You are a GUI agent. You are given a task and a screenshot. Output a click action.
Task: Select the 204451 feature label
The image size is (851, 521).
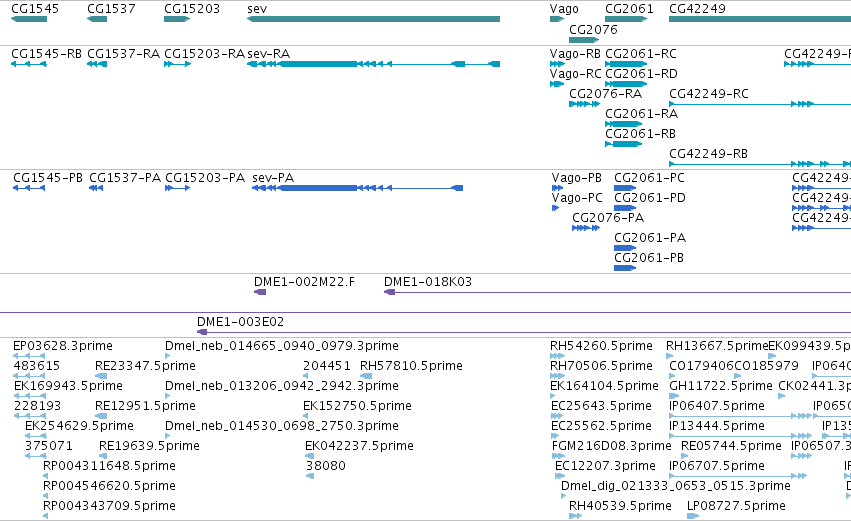(327, 366)
